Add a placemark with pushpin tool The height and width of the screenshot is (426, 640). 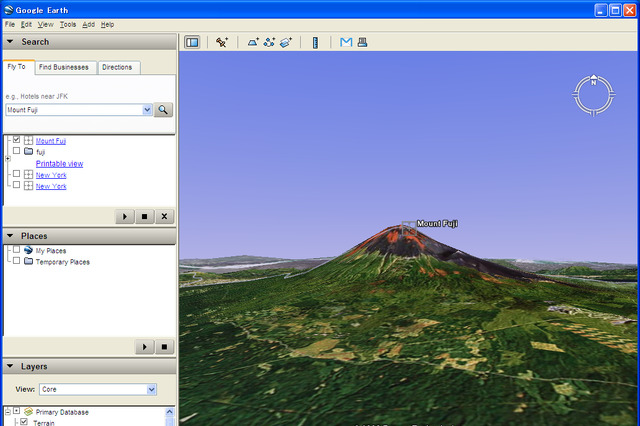(x=222, y=42)
